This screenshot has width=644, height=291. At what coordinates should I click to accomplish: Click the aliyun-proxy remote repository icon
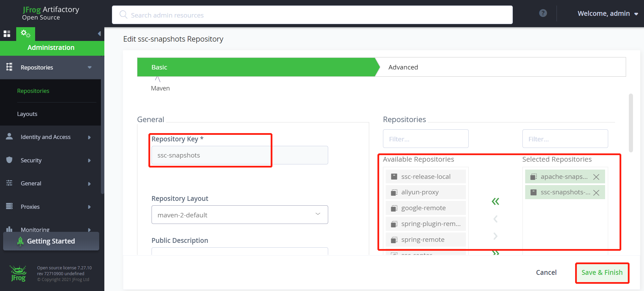coord(394,192)
